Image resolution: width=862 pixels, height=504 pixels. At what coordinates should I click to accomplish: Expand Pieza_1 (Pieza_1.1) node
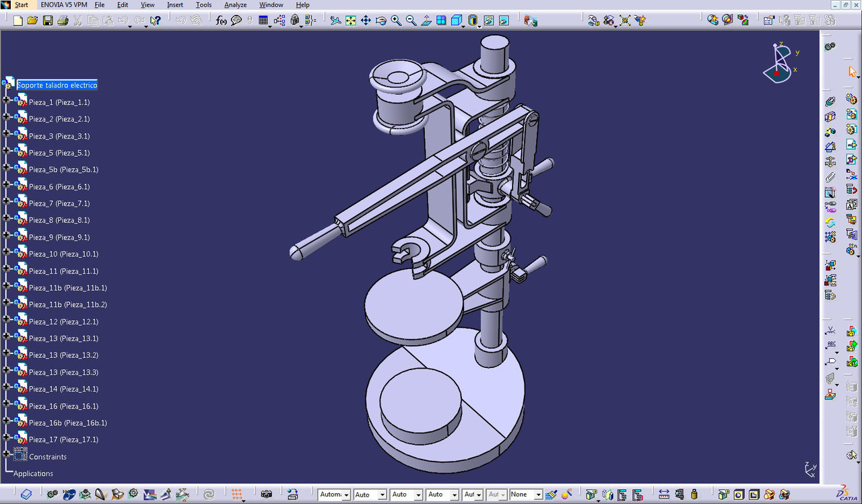7,100
